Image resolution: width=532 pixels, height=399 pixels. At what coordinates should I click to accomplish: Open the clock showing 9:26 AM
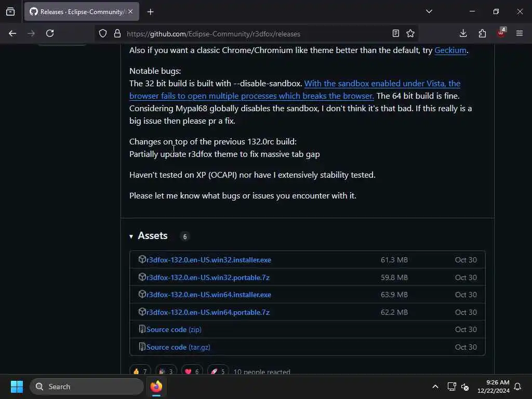point(494,387)
